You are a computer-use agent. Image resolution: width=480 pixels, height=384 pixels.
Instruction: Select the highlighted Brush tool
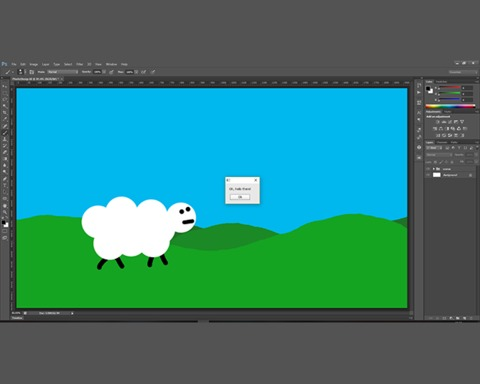tap(5, 133)
